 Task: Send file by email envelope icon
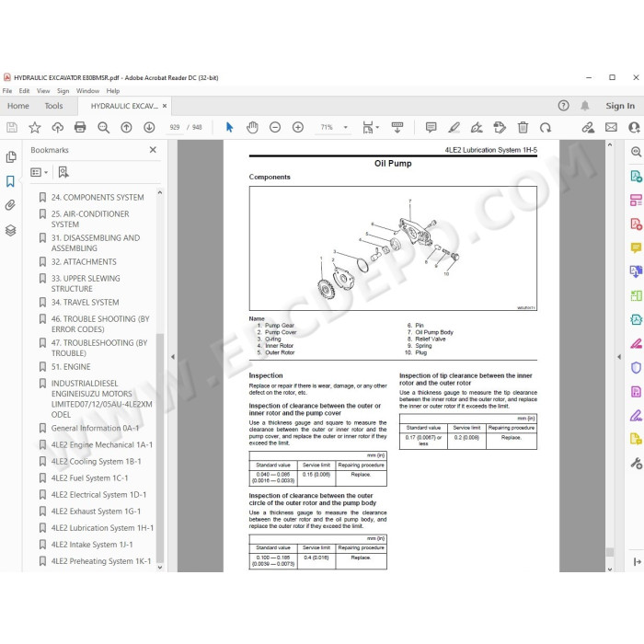point(611,127)
